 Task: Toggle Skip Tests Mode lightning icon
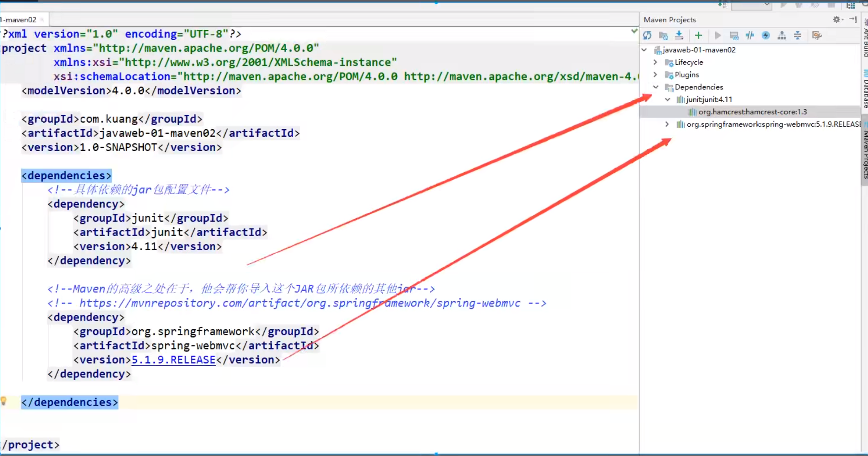(766, 36)
